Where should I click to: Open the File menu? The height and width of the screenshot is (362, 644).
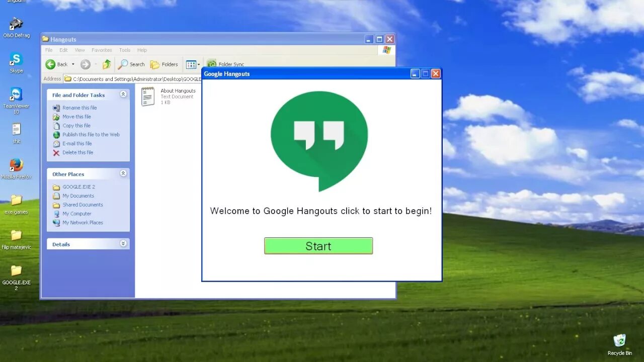49,50
